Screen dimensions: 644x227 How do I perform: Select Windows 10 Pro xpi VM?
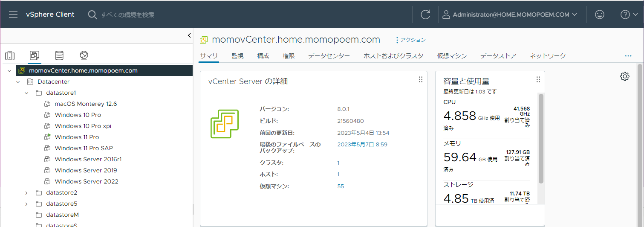tap(83, 126)
